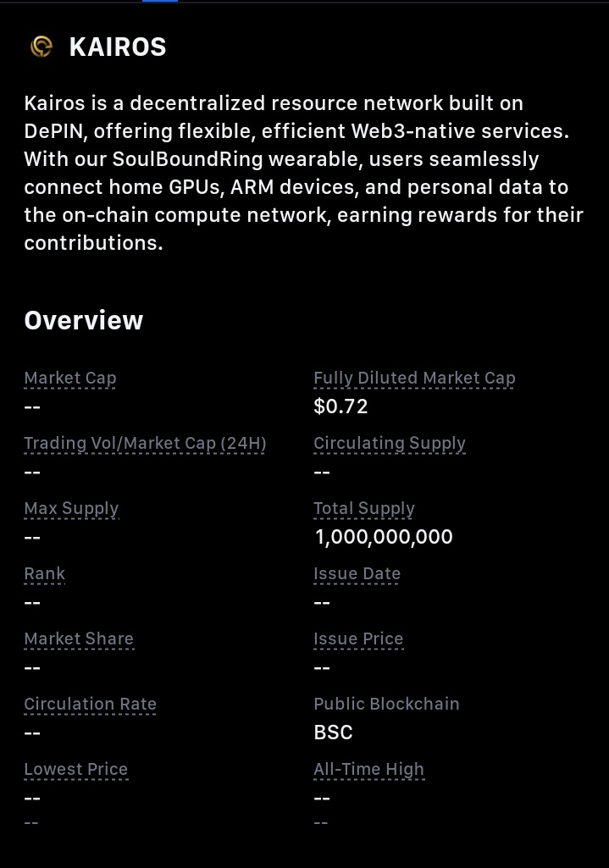Open the Fully Diluted Market Cap label

tap(414, 378)
